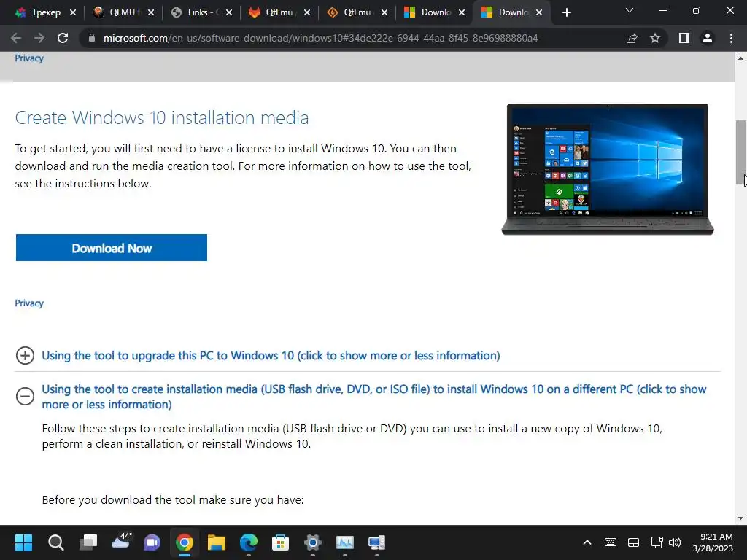Close the Links tab
Image resolution: width=747 pixels, height=560 pixels.
[229, 13]
